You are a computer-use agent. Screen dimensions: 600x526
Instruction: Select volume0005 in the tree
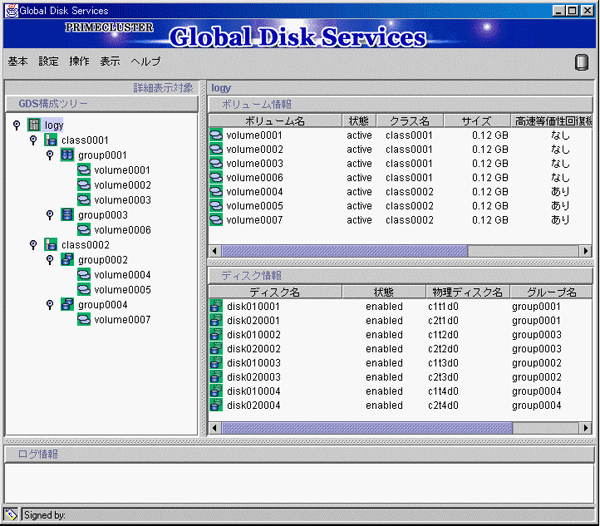point(122,290)
